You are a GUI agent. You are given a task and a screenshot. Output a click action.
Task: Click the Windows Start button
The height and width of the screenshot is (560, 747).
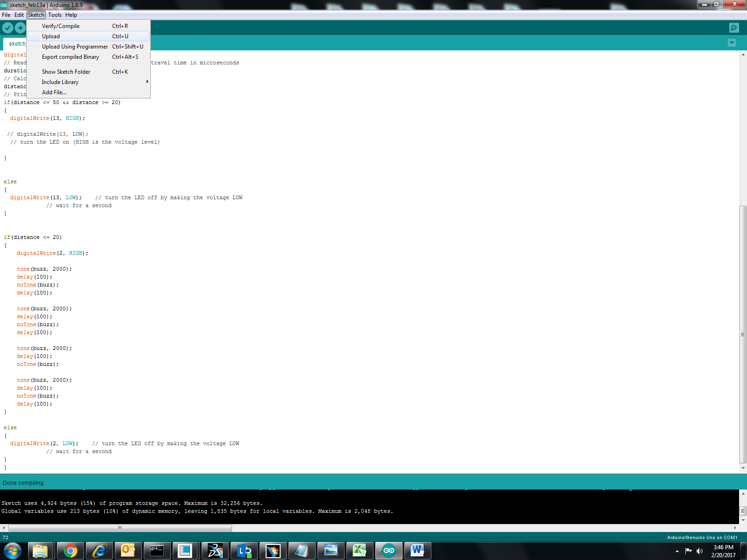pyautogui.click(x=13, y=551)
